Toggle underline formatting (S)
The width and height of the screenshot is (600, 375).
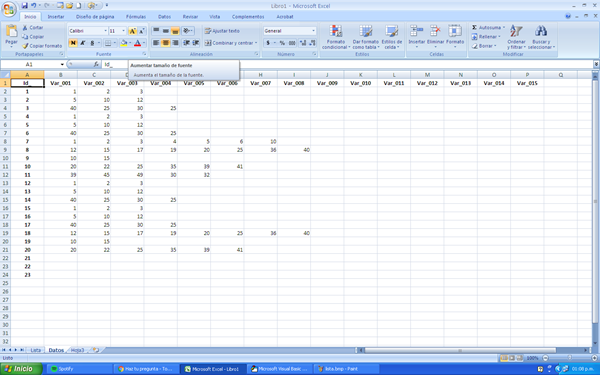(92, 43)
